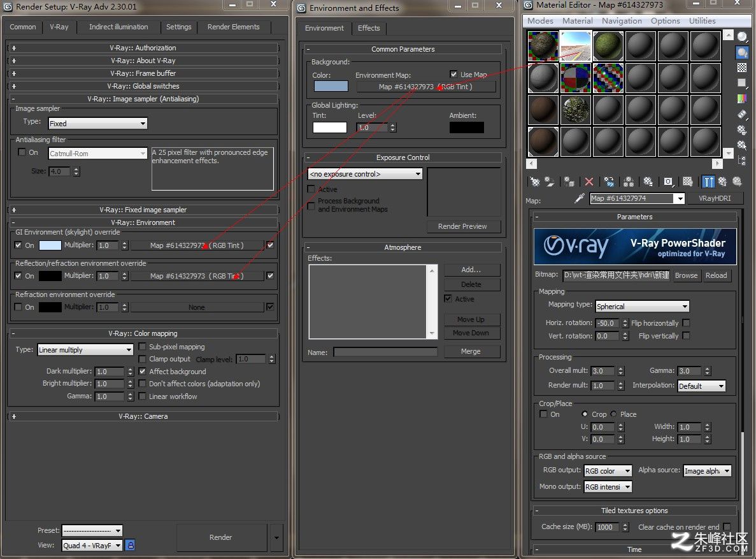Click Global Lighting Tint white swatch
This screenshot has height=559, width=756.
(330, 127)
